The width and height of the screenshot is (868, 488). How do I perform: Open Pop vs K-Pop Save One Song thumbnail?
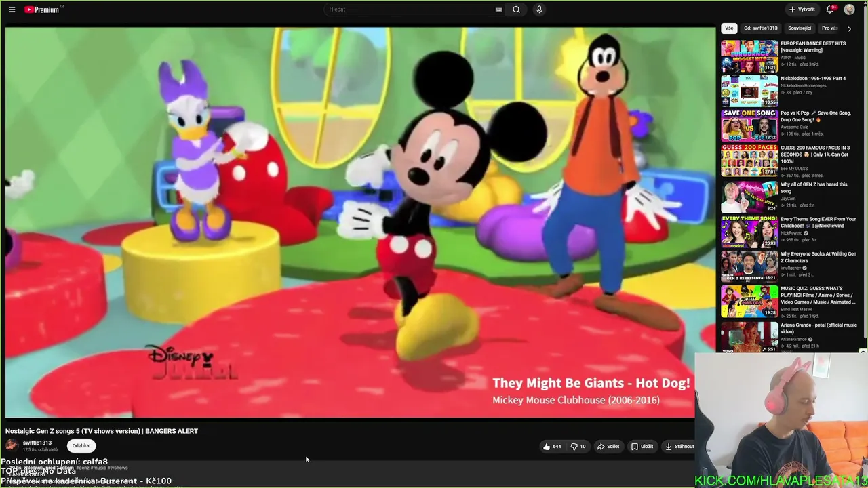coord(749,125)
